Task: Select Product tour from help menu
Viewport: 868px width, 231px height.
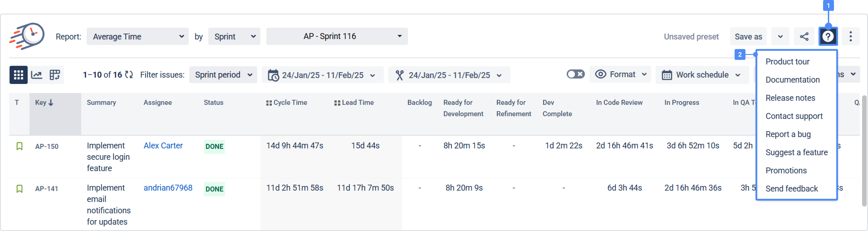Action: click(787, 62)
